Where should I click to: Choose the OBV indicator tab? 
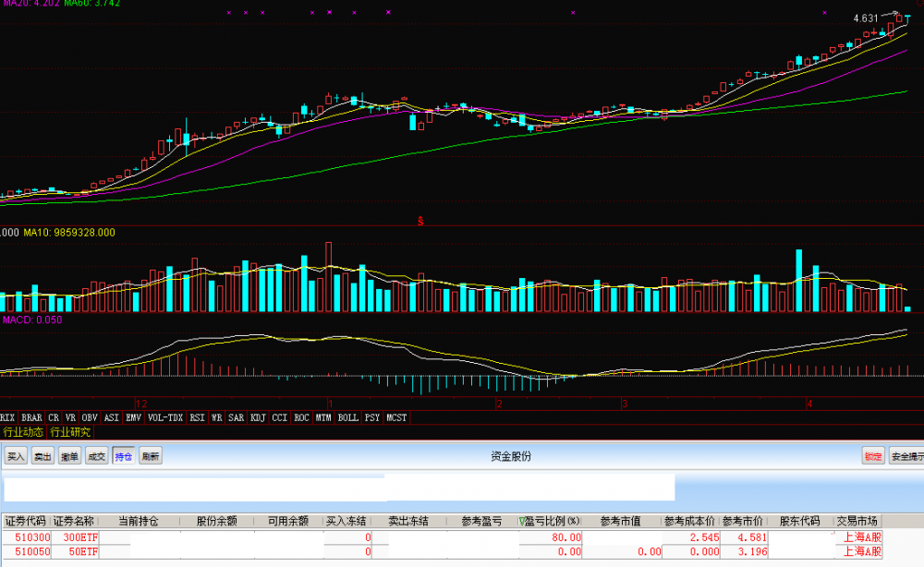coord(89,417)
